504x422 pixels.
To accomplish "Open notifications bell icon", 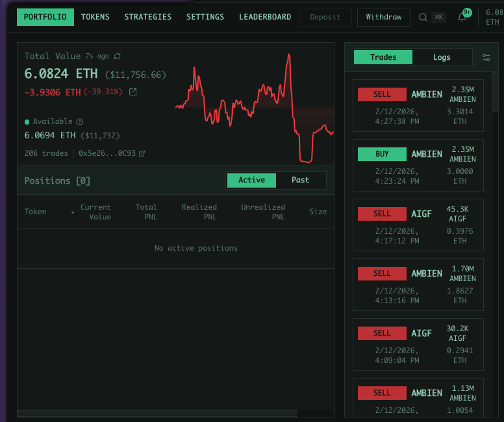I will [x=462, y=17].
